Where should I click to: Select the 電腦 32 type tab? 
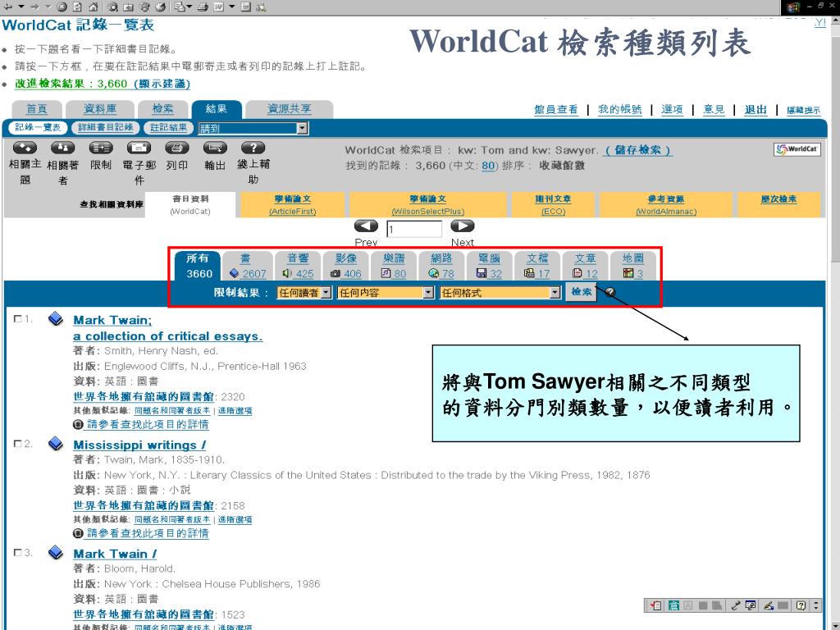pos(489,266)
